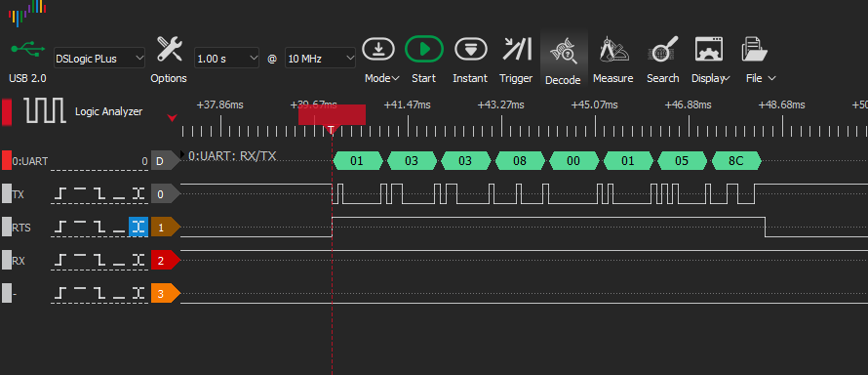This screenshot has width=868, height=375.
Task: Start capture with the green play button
Action: (424, 49)
